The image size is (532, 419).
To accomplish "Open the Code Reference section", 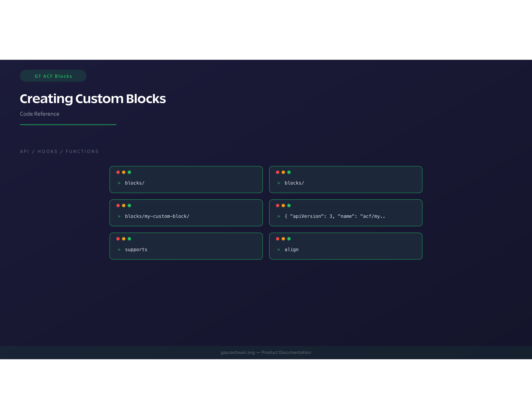I will point(39,114).
